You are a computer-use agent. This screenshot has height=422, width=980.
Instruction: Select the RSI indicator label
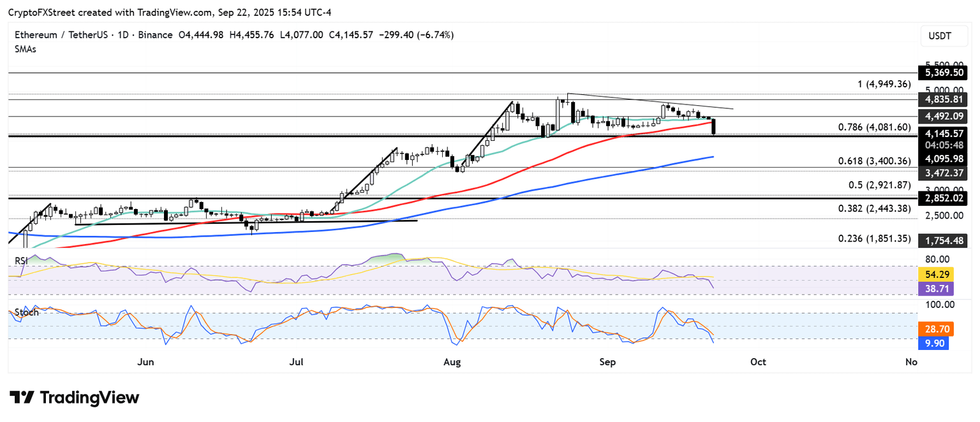[21, 260]
